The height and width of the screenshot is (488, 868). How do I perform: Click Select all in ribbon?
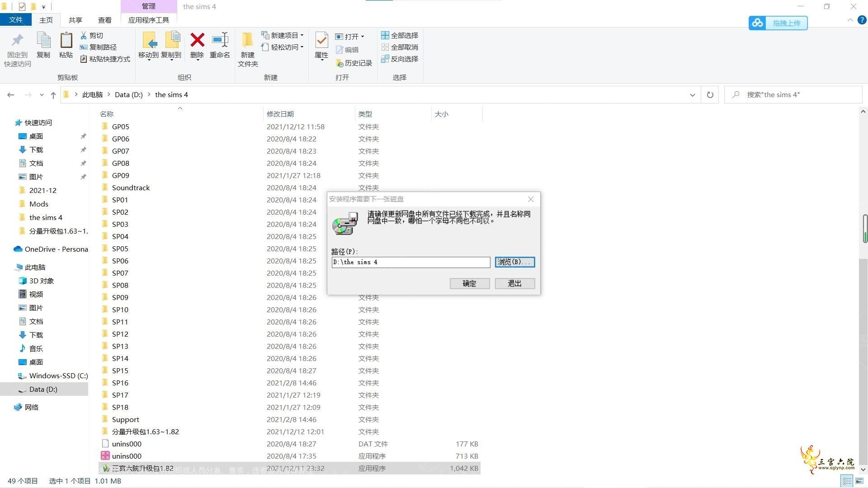(x=400, y=35)
